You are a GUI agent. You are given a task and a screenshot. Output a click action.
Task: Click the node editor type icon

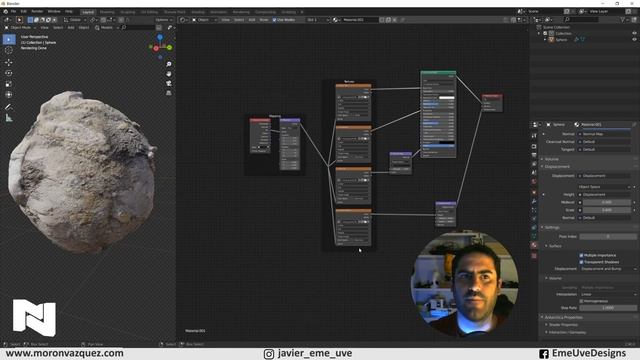coord(183,20)
